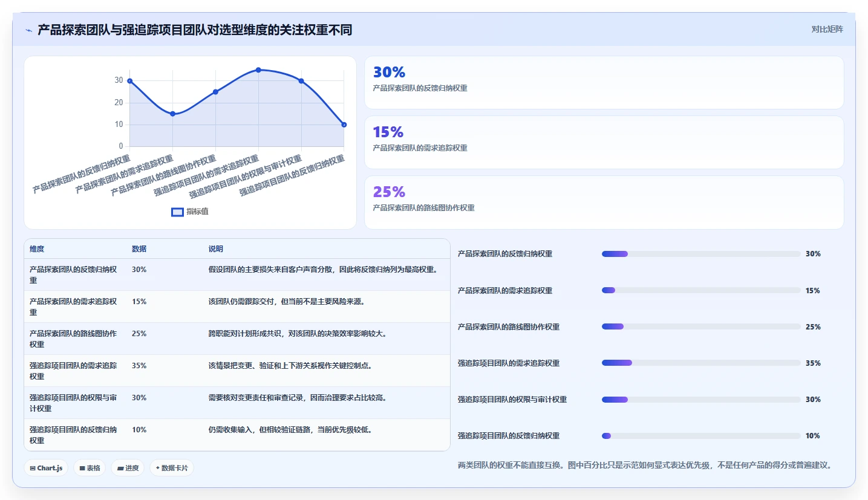Click the 25% value in the table

coord(139,334)
